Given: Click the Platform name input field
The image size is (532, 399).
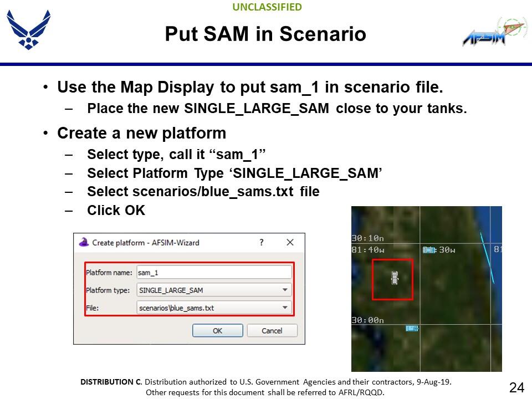Looking at the screenshot, I should point(214,273).
